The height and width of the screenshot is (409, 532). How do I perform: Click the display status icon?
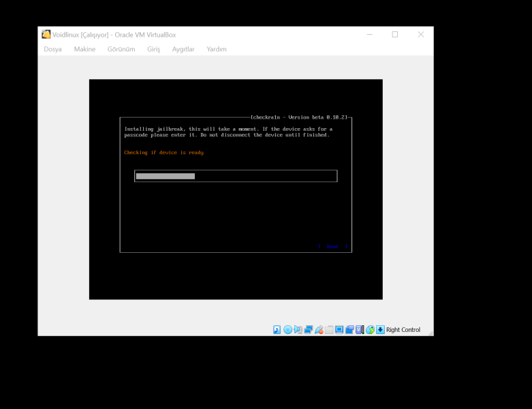339,329
